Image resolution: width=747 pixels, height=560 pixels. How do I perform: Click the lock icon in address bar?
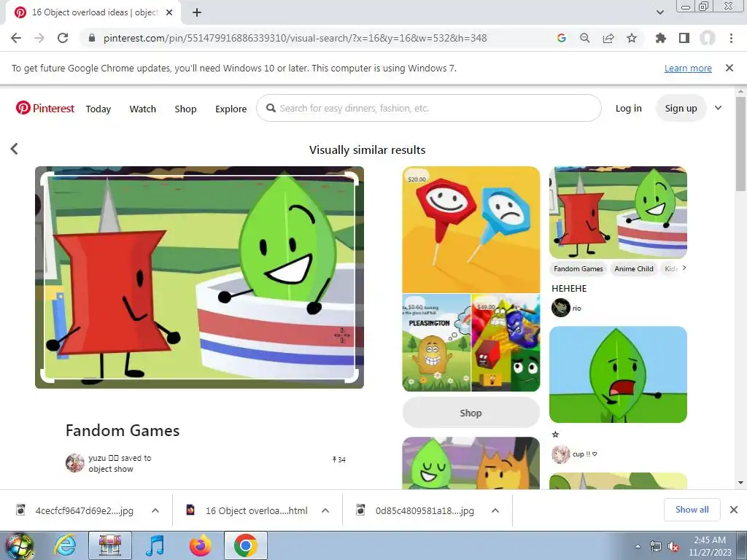coord(93,38)
